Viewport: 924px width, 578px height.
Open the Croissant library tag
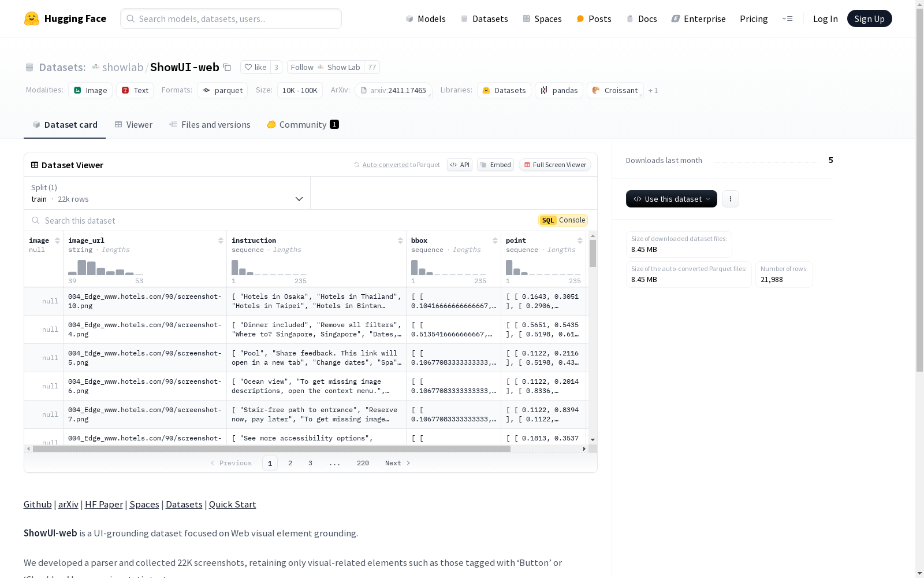615,90
